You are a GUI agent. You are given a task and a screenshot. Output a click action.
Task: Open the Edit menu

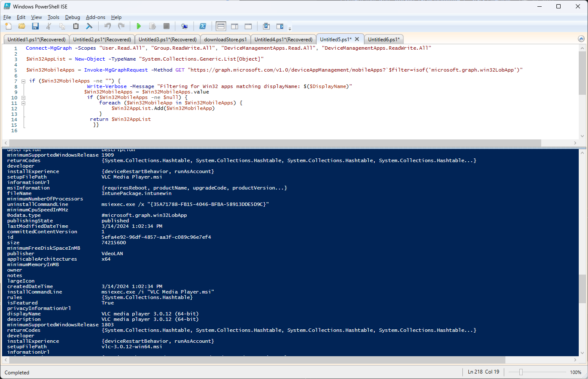(x=21, y=17)
